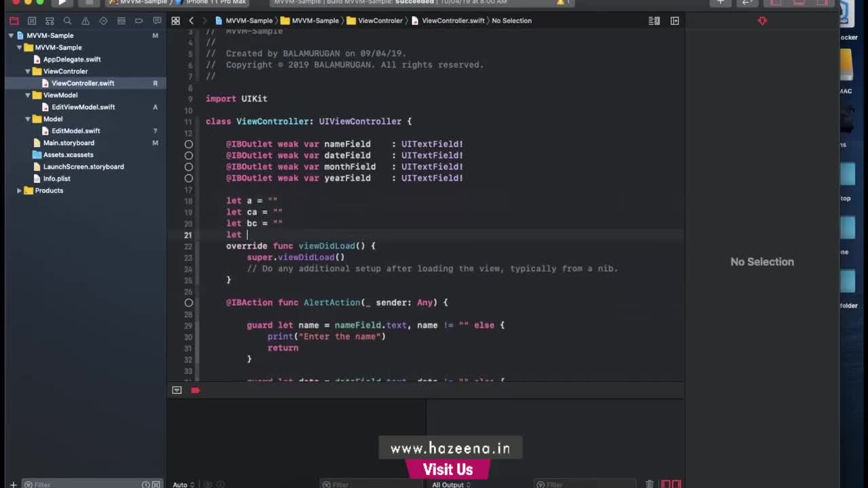The image size is (868, 488).
Task: Open the Test navigator diamond icon
Action: [103, 21]
